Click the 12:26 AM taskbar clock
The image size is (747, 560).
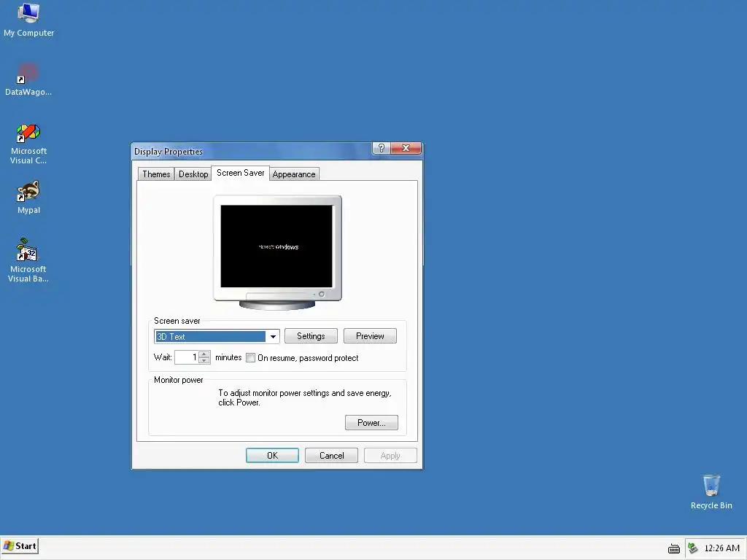tap(721, 548)
